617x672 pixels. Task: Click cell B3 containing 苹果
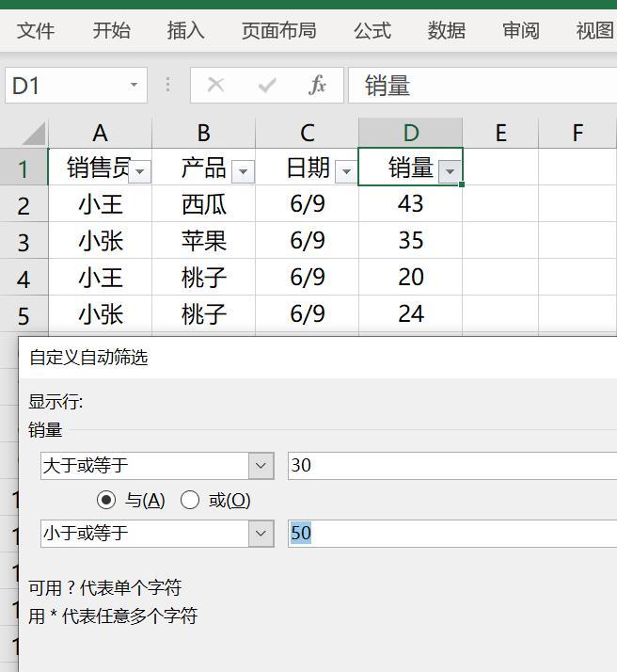(x=204, y=241)
